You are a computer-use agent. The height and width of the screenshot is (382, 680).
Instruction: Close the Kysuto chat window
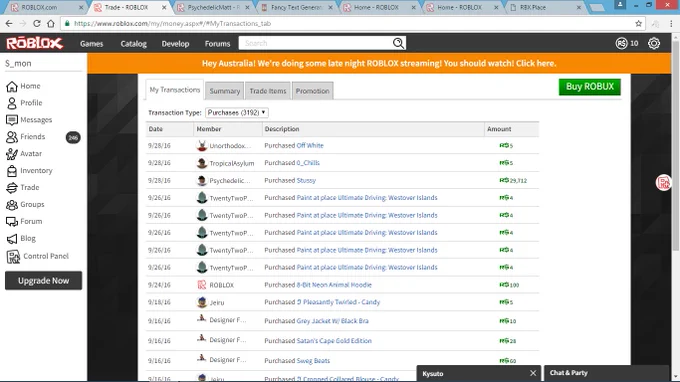tap(533, 373)
